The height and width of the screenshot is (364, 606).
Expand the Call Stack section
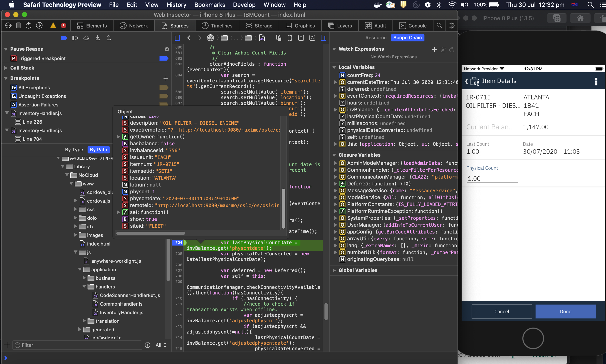click(6, 68)
